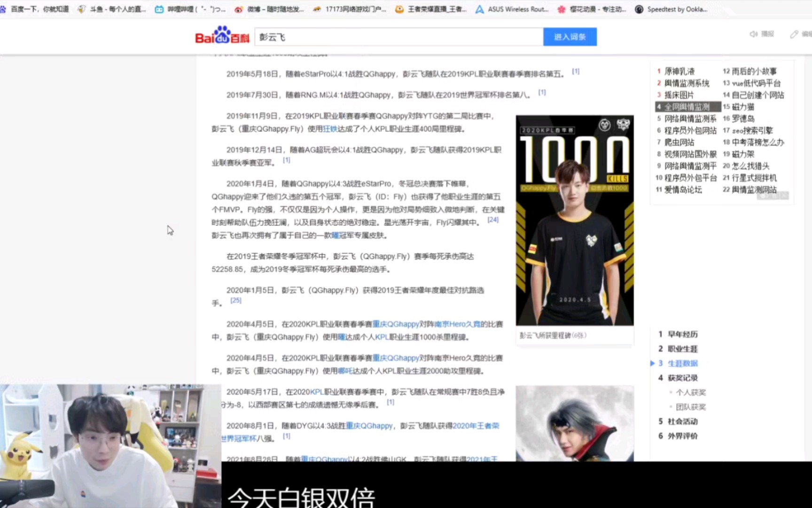
Task: Click hot search item 爬虫网站
Action: click(x=679, y=142)
